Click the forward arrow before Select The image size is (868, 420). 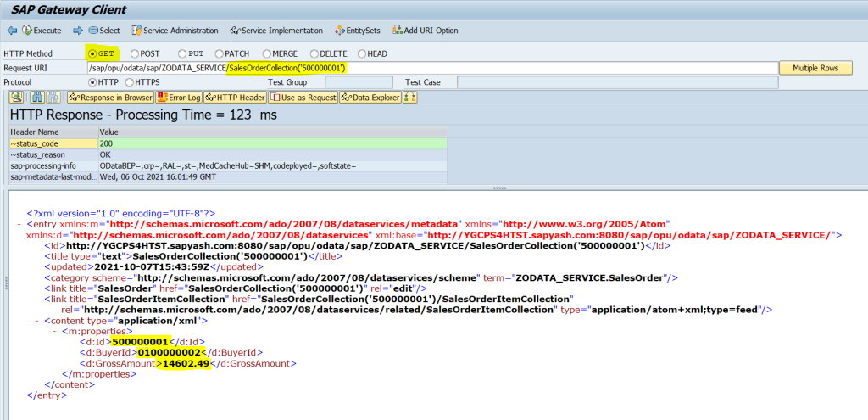pos(78,31)
